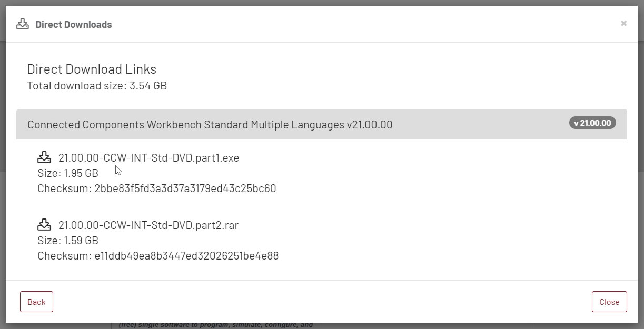Screen dimensions: 644x329
Task: Click the download icon beside part2.rar
Action: tap(44, 225)
